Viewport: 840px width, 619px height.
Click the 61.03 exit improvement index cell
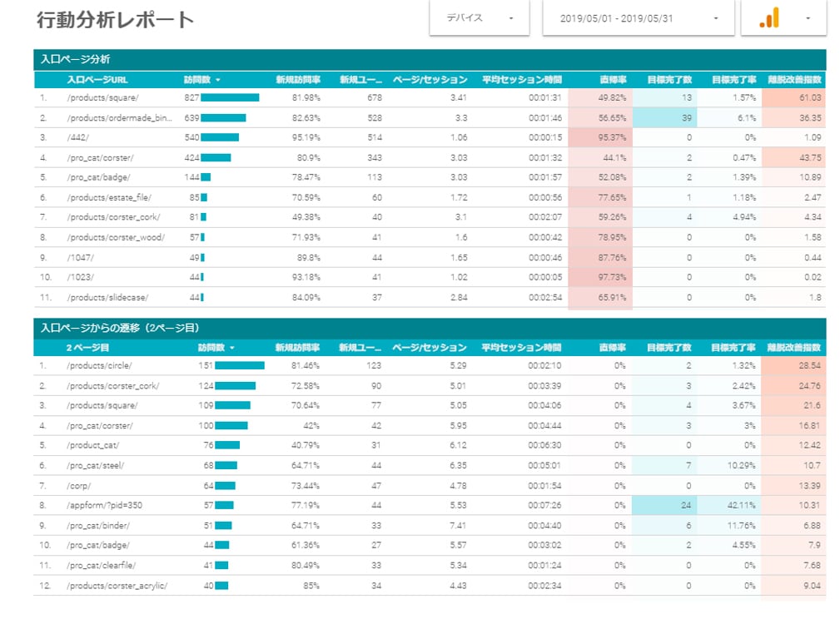793,97
